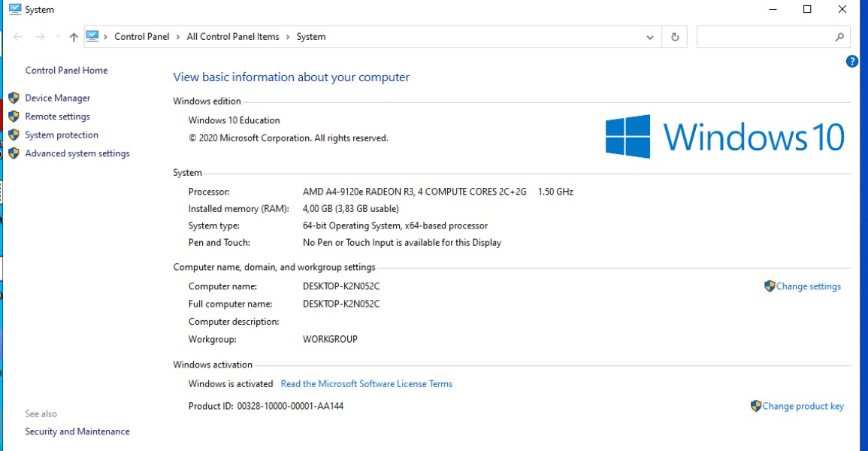Click the Full computer name DESKTOP-K2N052C value
The height and width of the screenshot is (451, 868).
[x=341, y=304]
